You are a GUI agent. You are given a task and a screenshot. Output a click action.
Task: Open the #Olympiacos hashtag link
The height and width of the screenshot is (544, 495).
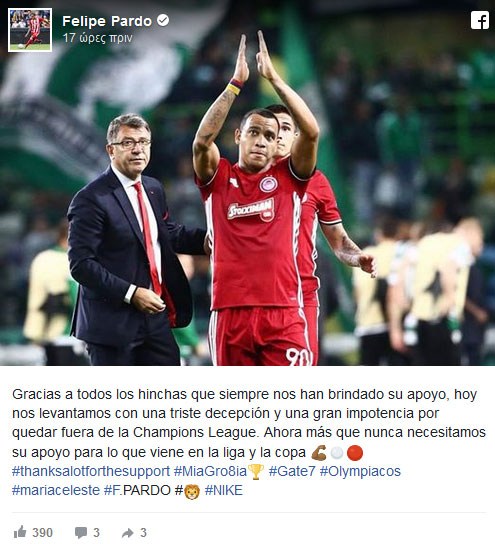[x=360, y=471]
